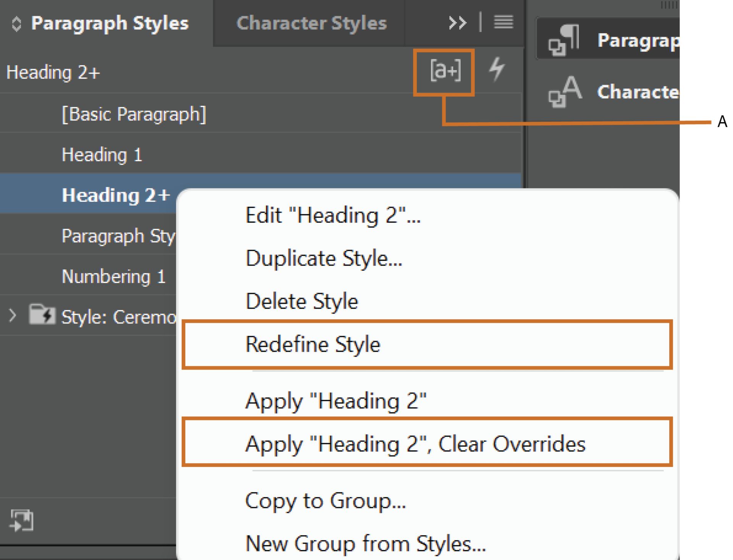733x560 pixels.
Task: Expand the Style: Ceremo style group
Action: coord(11,315)
